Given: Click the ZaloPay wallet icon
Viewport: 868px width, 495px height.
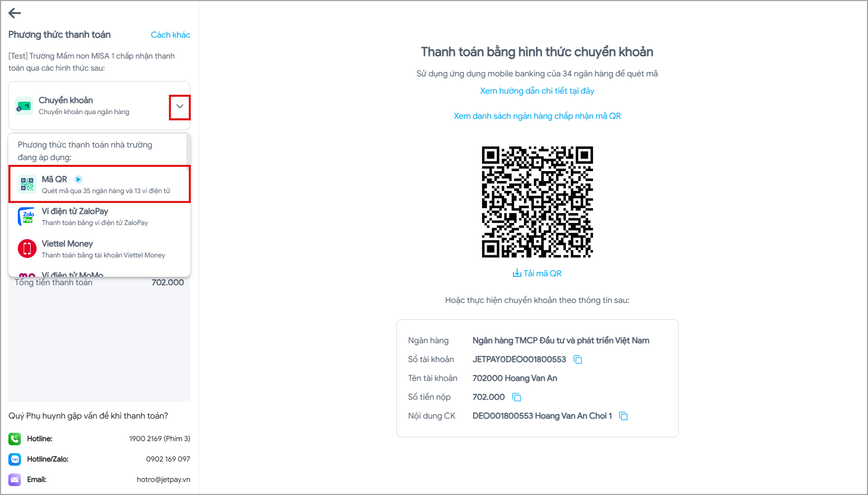Looking at the screenshot, I should (27, 217).
